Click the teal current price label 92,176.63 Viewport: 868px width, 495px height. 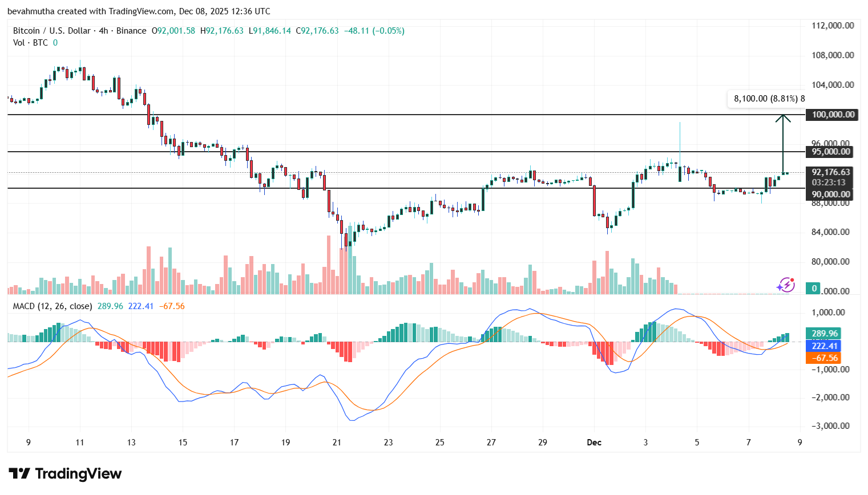(x=831, y=172)
